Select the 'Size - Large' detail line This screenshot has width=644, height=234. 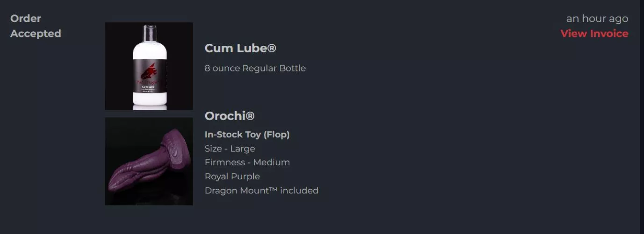pyautogui.click(x=230, y=149)
